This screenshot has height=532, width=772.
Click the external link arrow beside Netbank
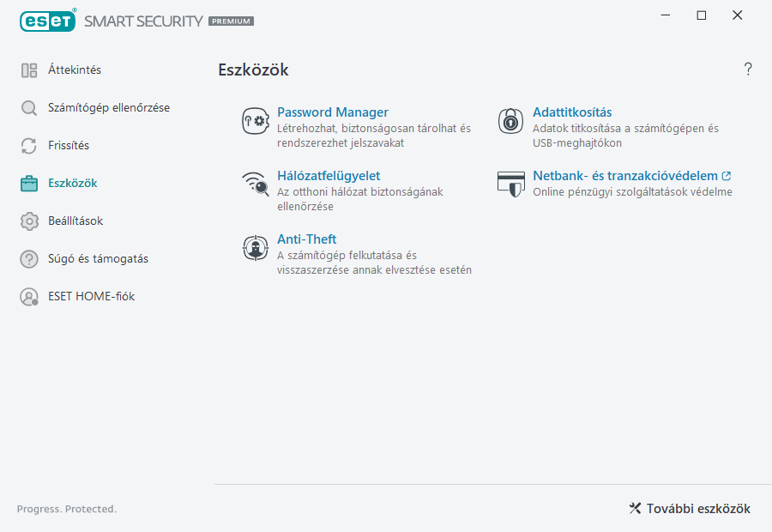tap(727, 174)
